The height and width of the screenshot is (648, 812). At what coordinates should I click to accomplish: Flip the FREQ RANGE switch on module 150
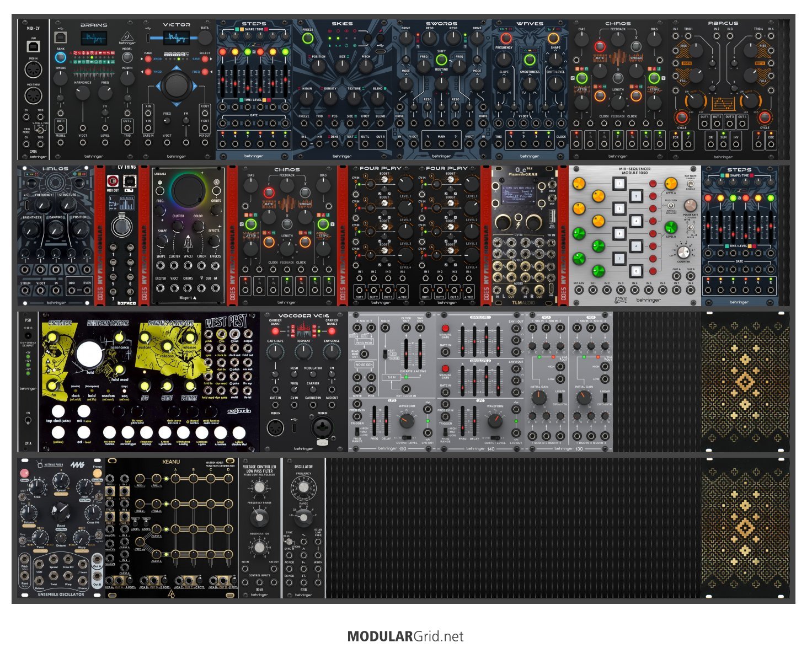[357, 431]
